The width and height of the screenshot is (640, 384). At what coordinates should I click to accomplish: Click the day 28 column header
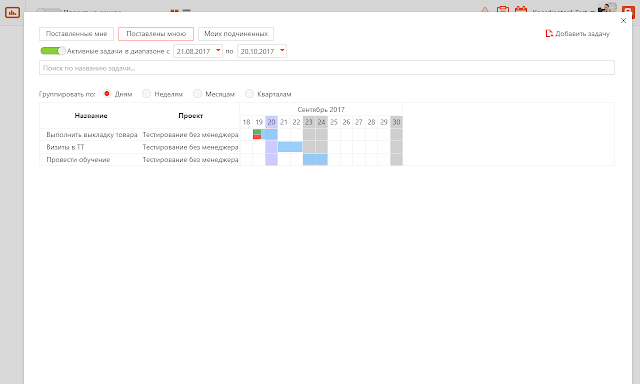click(371, 122)
